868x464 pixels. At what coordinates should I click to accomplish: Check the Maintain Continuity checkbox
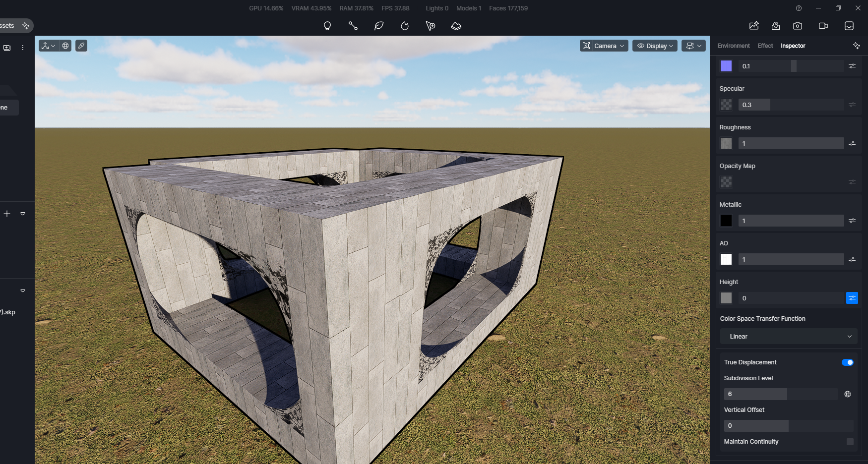[850, 442]
